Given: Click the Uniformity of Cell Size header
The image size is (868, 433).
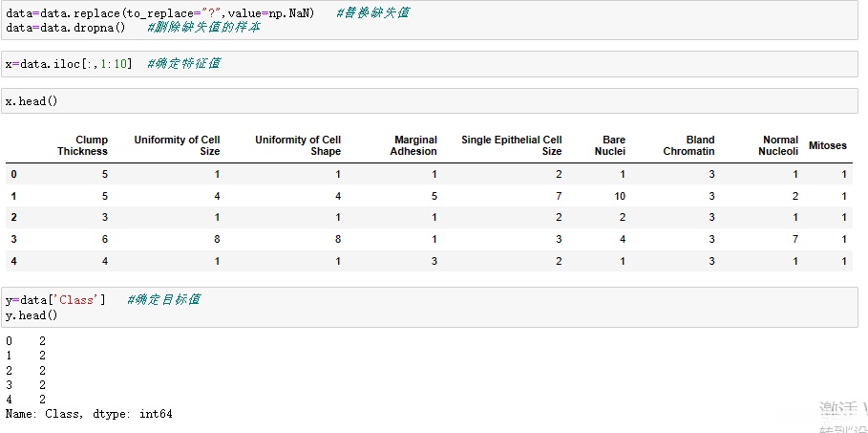Looking at the screenshot, I should point(178,145).
